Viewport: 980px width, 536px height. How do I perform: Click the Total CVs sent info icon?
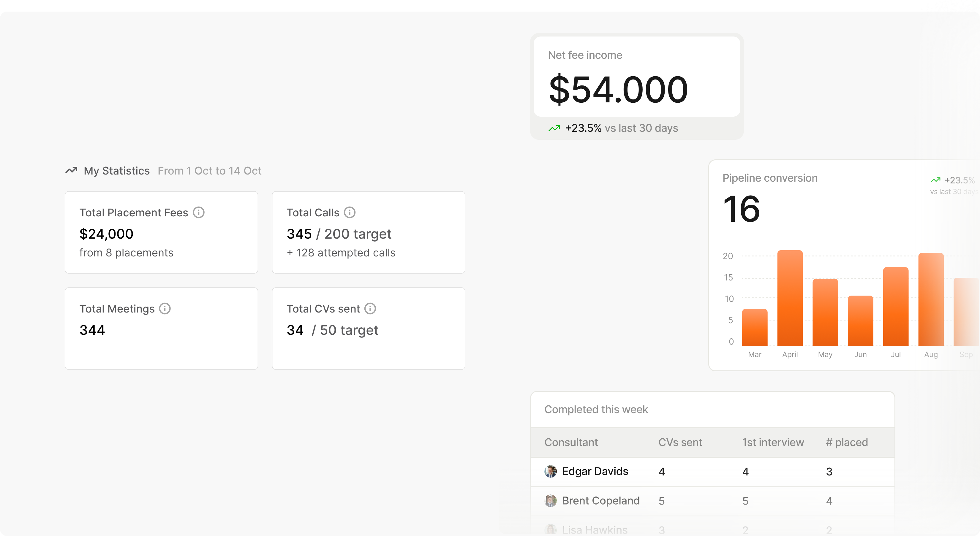(x=370, y=308)
